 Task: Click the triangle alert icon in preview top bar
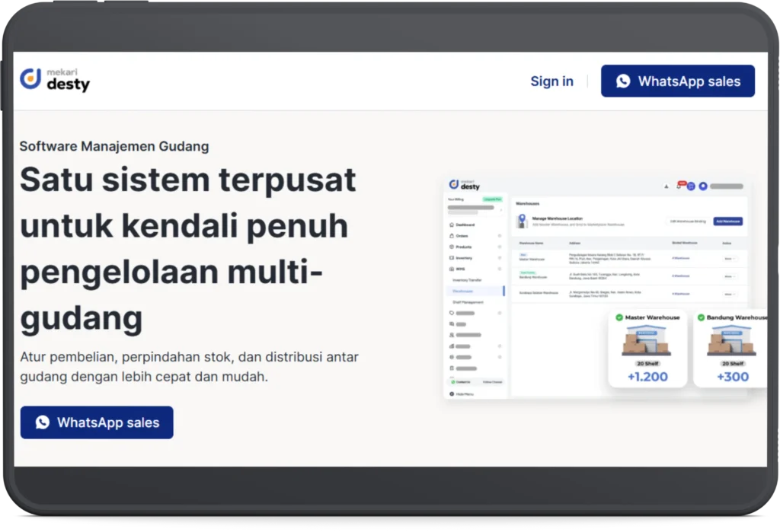click(x=666, y=186)
